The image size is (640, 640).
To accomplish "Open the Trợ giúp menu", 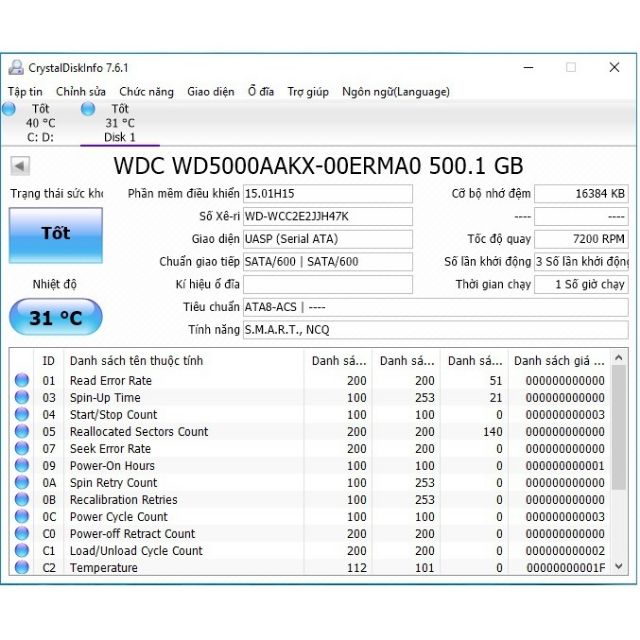I will pos(308,91).
